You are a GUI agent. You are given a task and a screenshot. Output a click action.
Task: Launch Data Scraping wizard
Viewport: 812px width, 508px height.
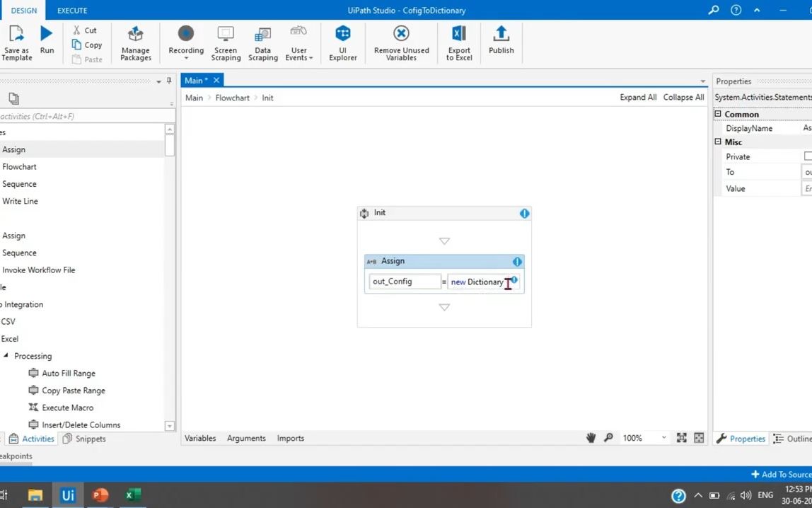click(x=262, y=43)
